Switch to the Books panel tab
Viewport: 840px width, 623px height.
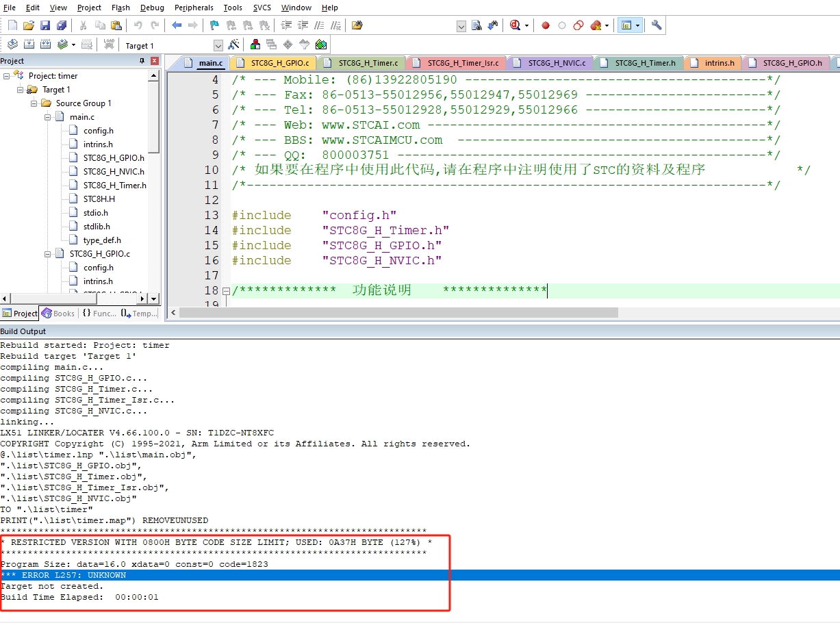58,314
